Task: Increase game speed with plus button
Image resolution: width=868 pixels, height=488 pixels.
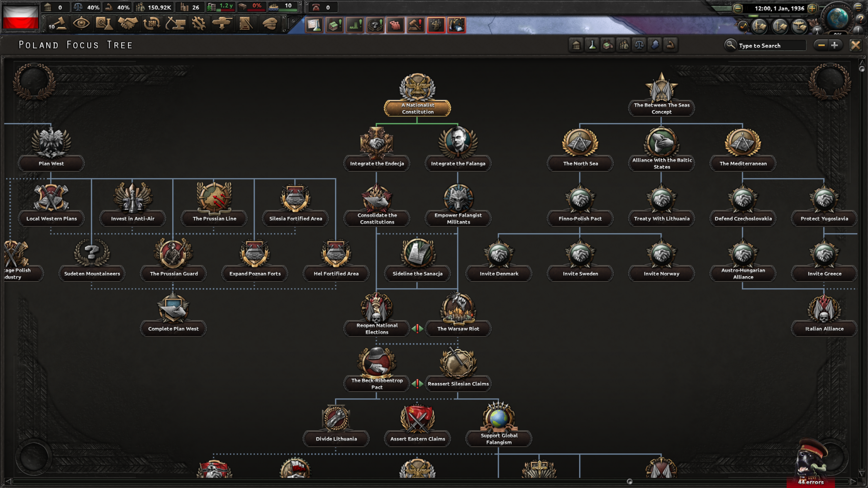Action: pyautogui.click(x=812, y=8)
